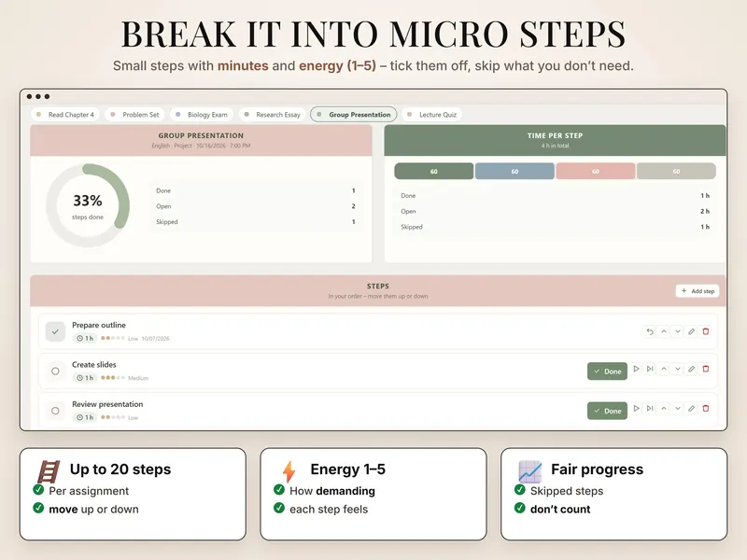Open the Lecture Quiz tab
Viewport: 747px width, 560px height.
(x=432, y=115)
